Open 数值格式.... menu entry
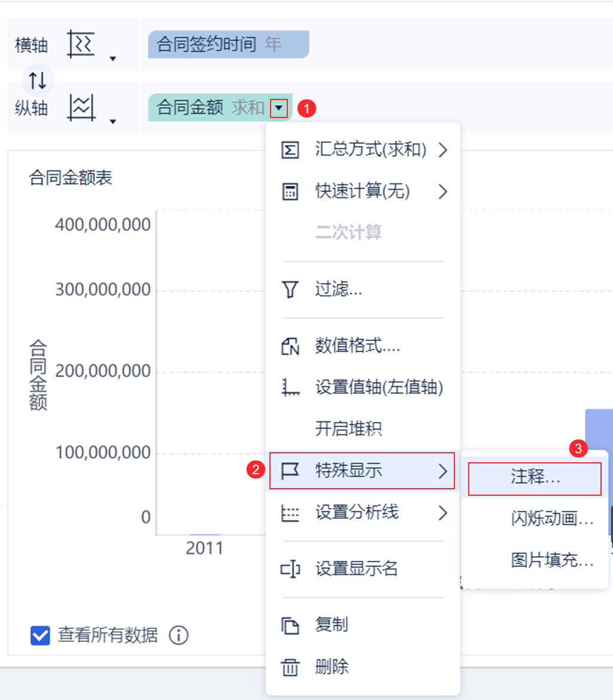This screenshot has width=613, height=700. point(363,346)
